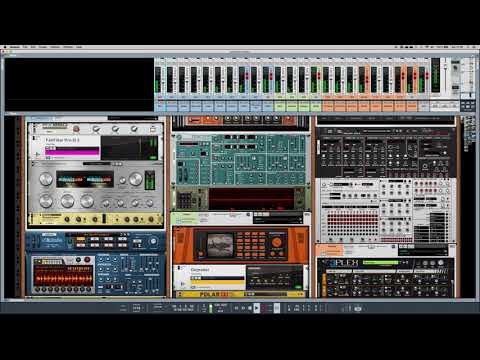The height and width of the screenshot is (360, 480).
Task: Click the silver device's central VU meter display
Action: pos(85,179)
